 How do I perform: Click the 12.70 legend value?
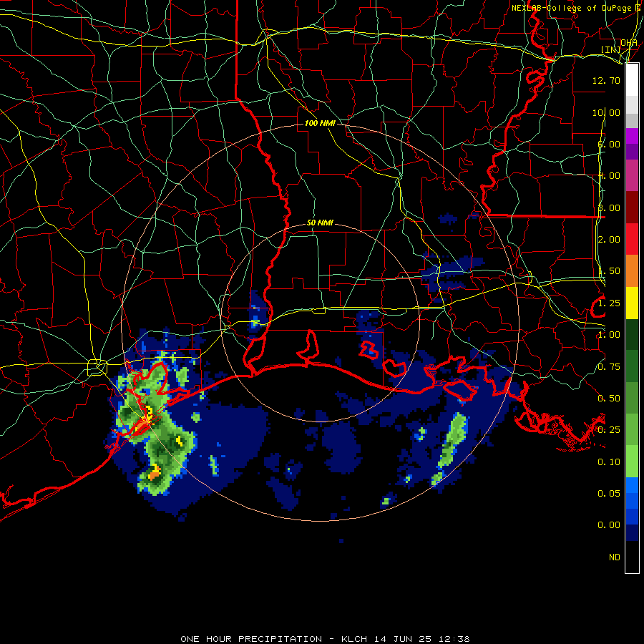coord(606,80)
